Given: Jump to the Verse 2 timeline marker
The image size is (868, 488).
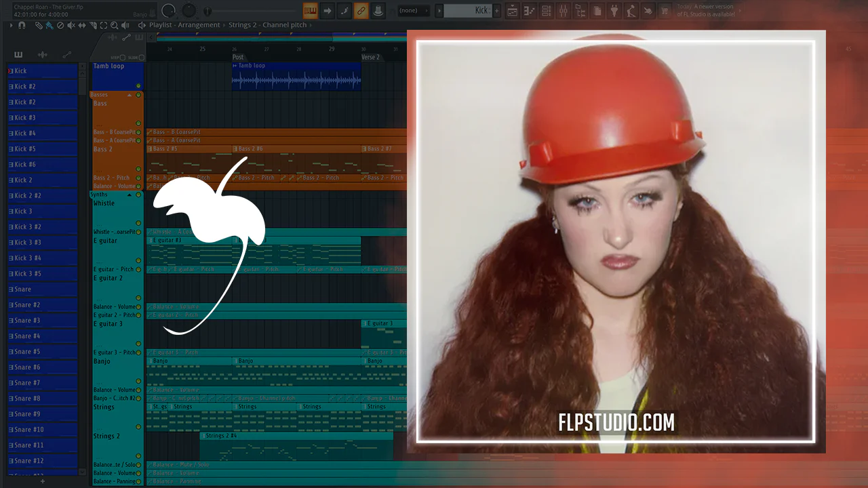Looking at the screenshot, I should pyautogui.click(x=370, y=58).
